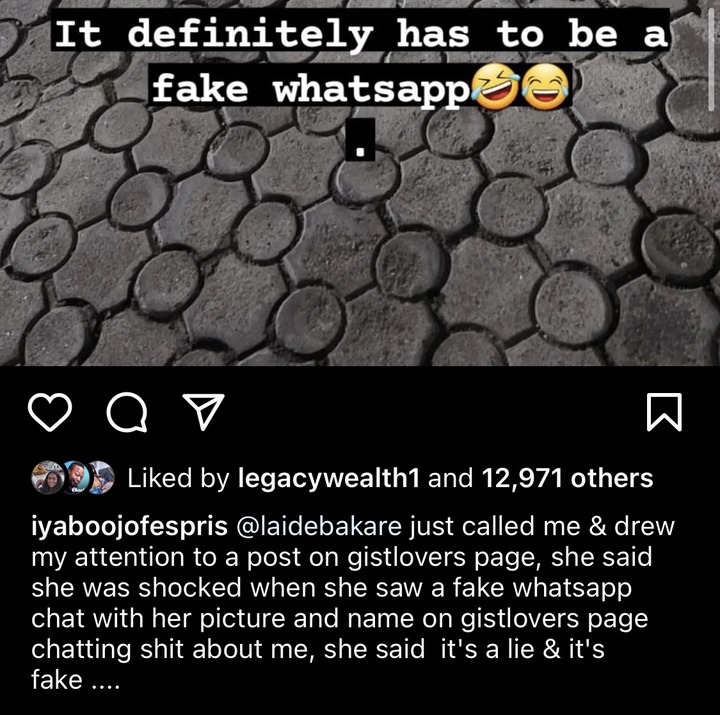Tap the 'Liked by' text label

point(178,479)
